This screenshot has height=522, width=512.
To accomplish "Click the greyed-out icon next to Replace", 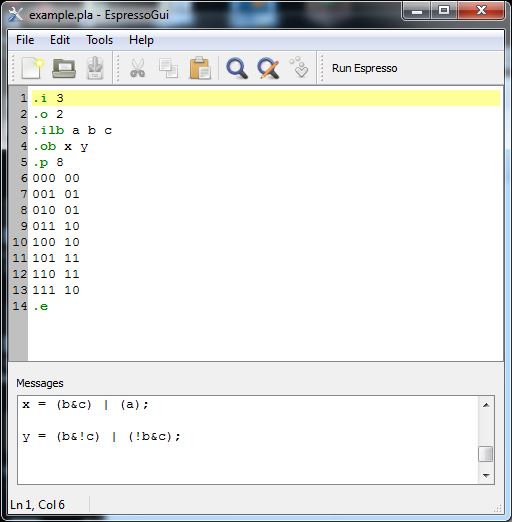I will (299, 67).
